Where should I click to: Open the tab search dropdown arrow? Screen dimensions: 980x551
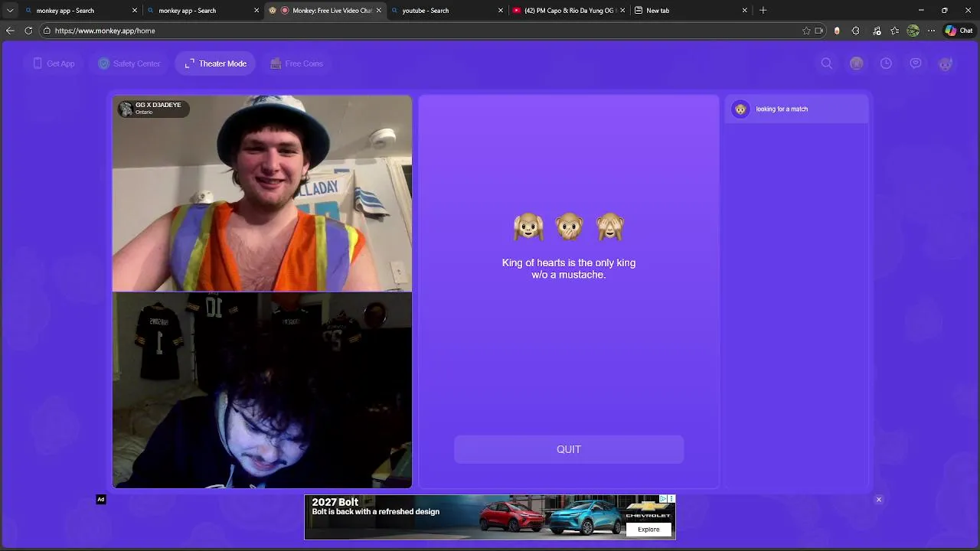point(10,11)
